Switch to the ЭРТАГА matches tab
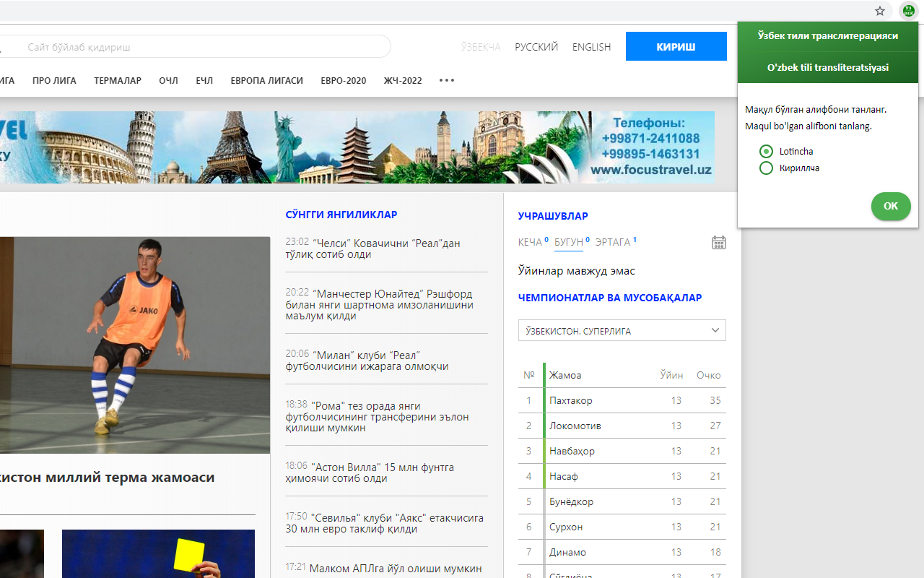Image resolution: width=924 pixels, height=578 pixels. point(613,242)
